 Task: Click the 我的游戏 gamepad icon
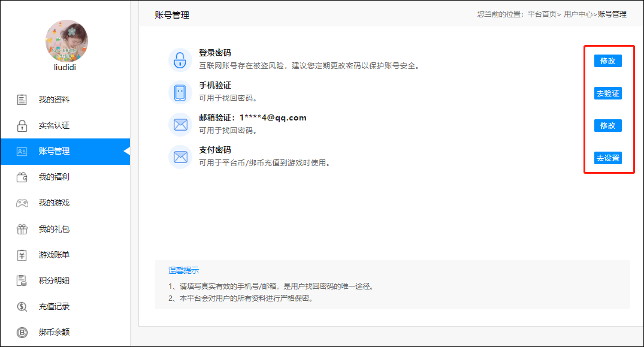(22, 203)
